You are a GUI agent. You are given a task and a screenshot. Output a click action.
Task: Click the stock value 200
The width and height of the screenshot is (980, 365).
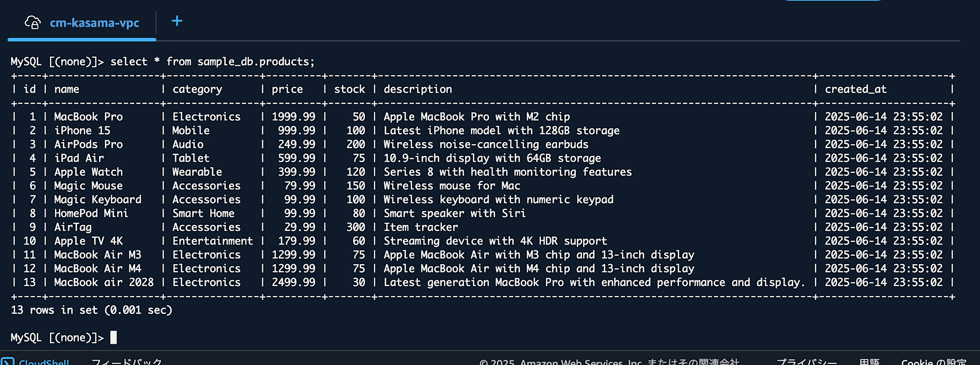pos(356,144)
